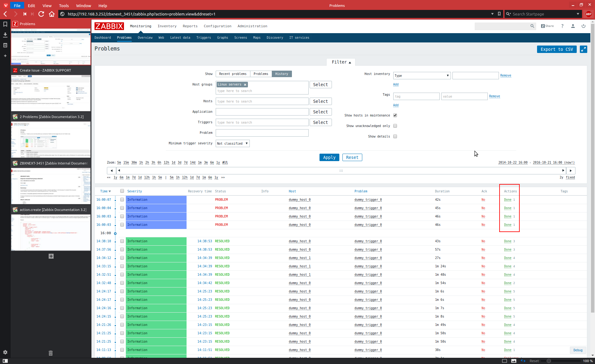Check the row checkbox for 14:34:12 problem

tap(122, 258)
